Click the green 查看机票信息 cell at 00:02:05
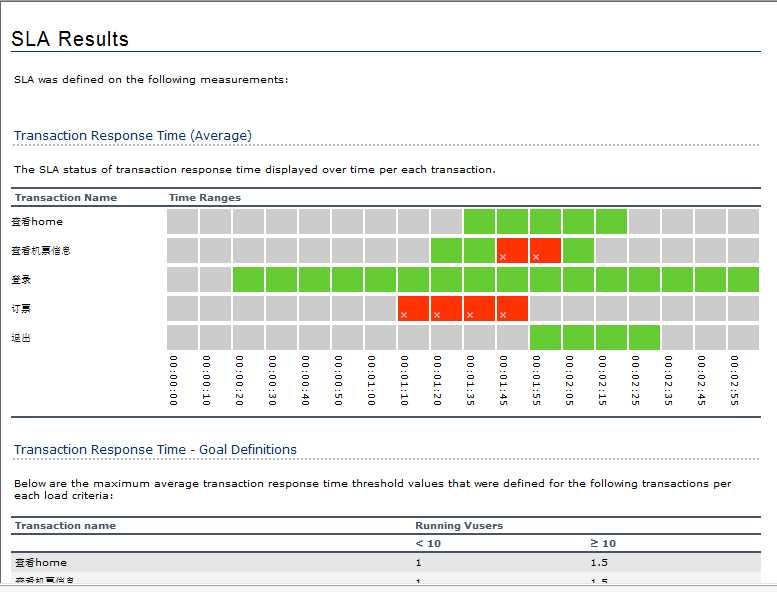The image size is (777, 592). 578,251
